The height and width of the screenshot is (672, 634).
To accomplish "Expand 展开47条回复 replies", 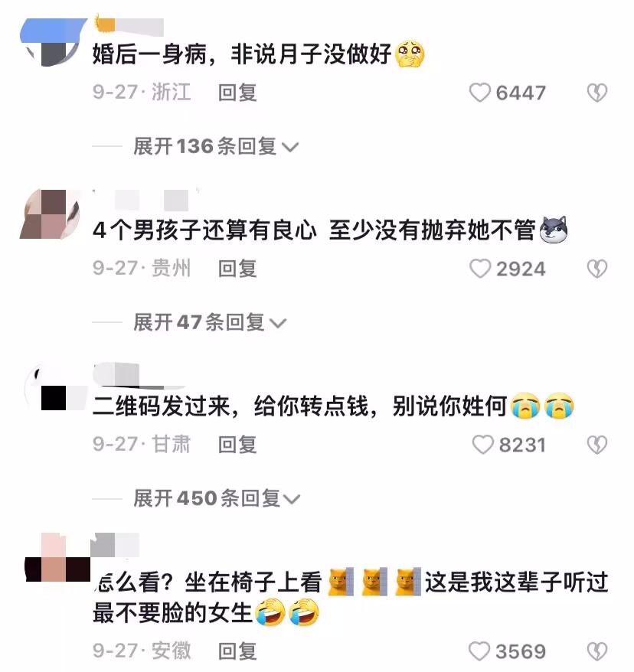I will (210, 322).
